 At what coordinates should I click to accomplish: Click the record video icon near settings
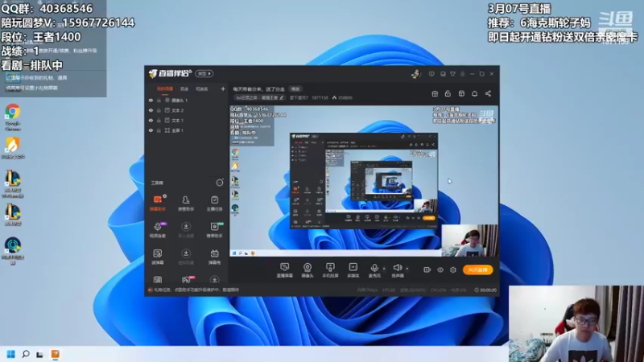click(x=427, y=269)
